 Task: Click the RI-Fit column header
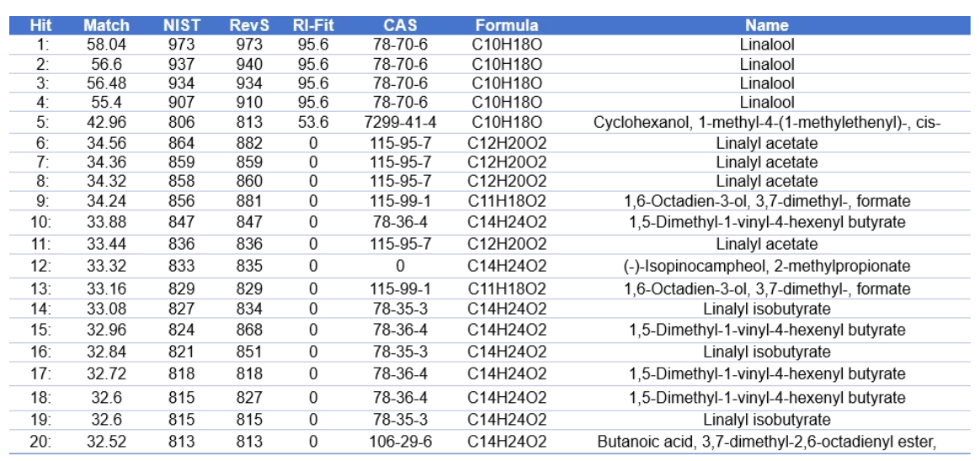(313, 25)
